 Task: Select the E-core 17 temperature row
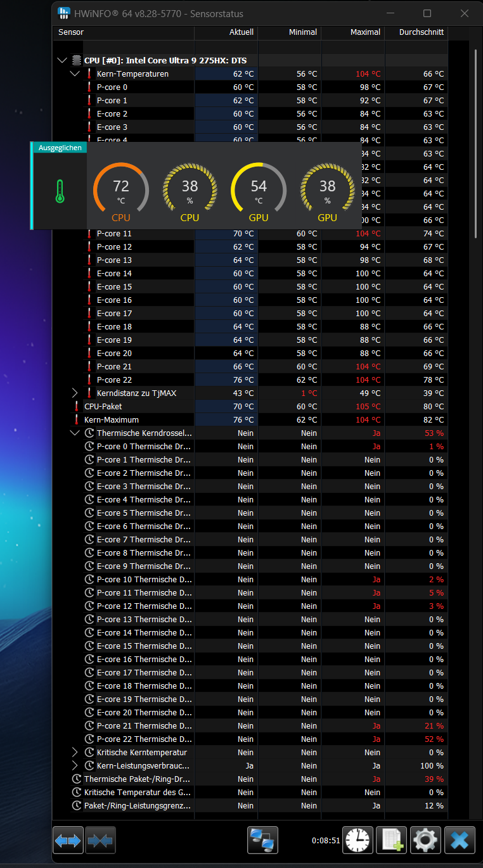250,314
